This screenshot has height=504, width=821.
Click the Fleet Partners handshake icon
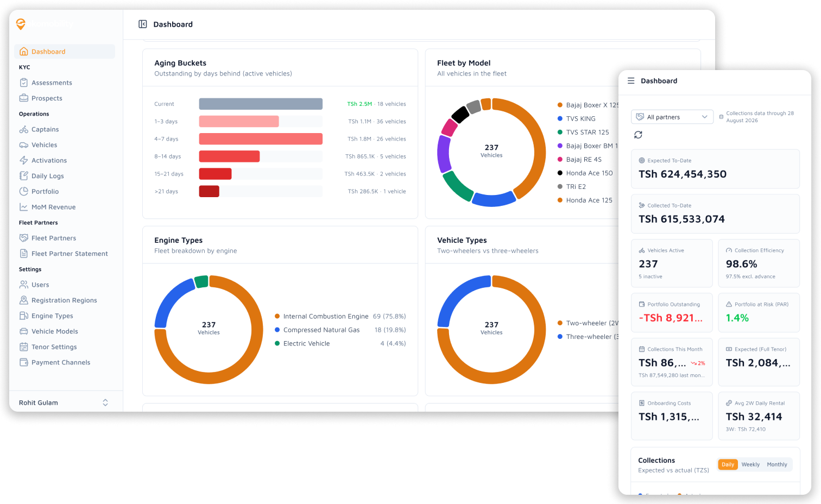pos(24,238)
